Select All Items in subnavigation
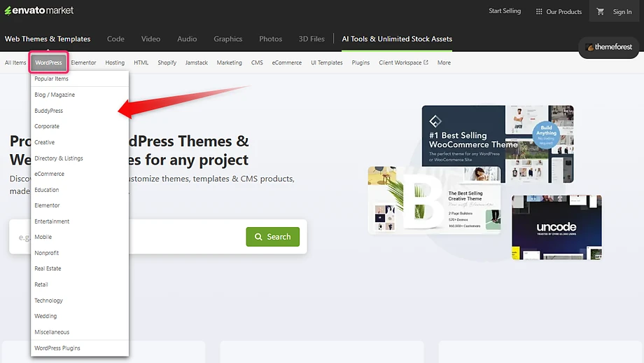The width and height of the screenshot is (644, 363). [x=15, y=62]
